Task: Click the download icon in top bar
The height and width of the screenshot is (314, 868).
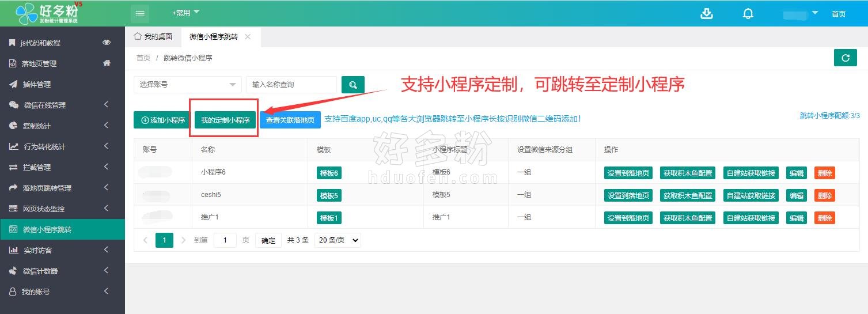Action: click(707, 14)
